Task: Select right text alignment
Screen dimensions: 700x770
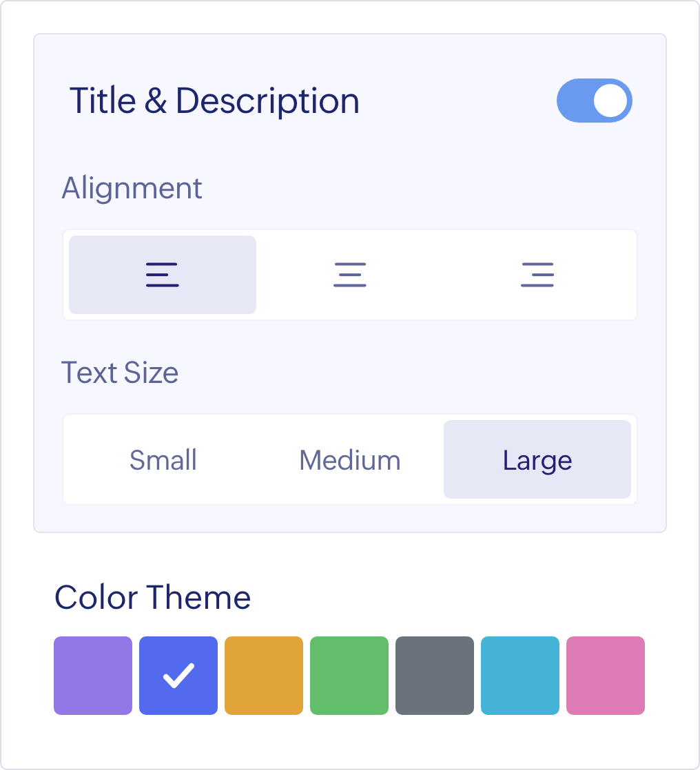Action: click(537, 275)
